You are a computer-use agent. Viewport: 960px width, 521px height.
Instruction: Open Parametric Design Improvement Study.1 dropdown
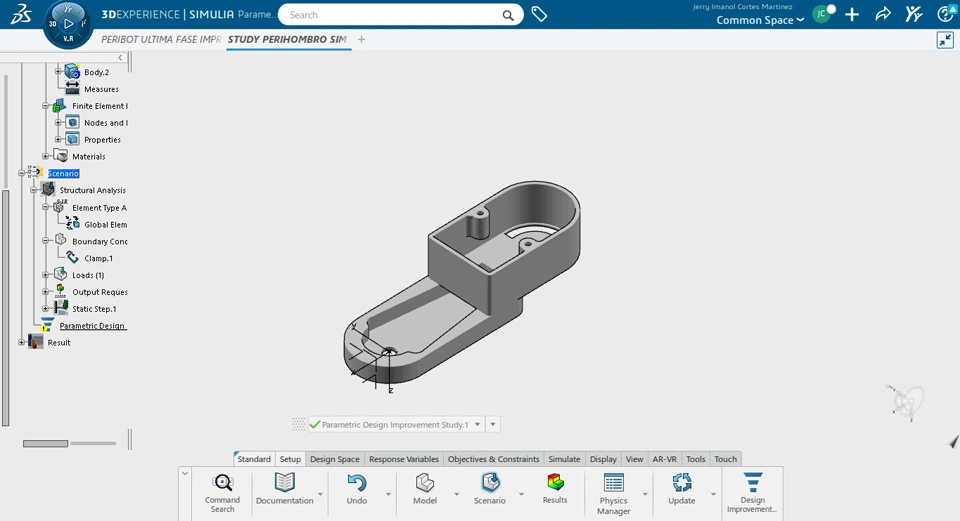click(x=477, y=424)
